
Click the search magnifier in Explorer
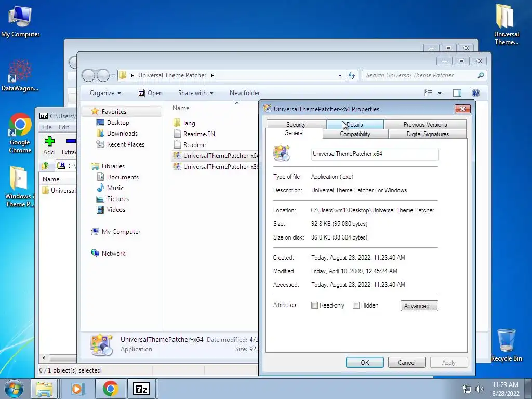coord(481,75)
